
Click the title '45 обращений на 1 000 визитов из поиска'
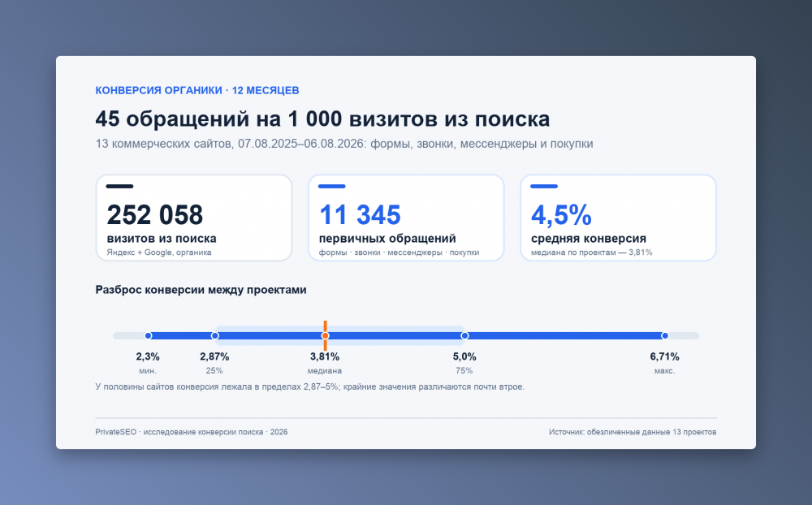tap(322, 119)
